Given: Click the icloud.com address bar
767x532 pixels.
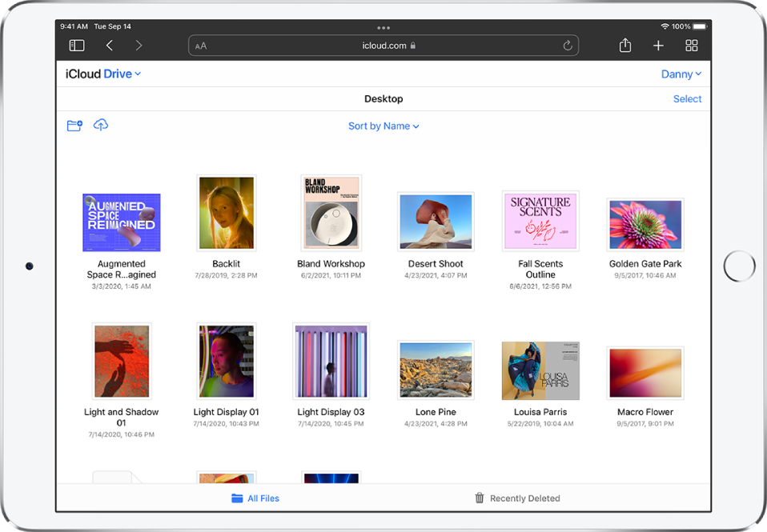Looking at the screenshot, I should [x=383, y=46].
